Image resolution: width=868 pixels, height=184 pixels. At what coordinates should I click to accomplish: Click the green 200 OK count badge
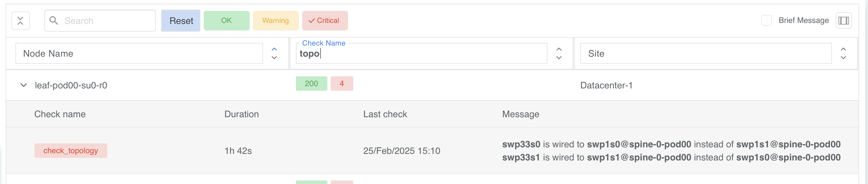tap(311, 83)
